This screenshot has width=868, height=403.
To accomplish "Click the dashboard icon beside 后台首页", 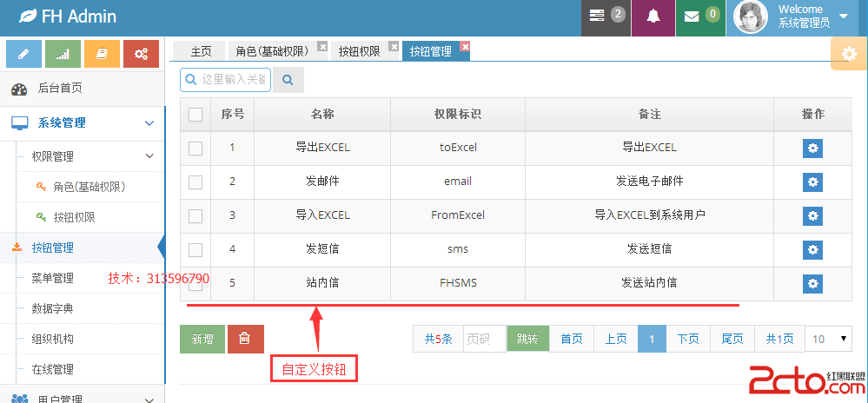I will [19, 89].
